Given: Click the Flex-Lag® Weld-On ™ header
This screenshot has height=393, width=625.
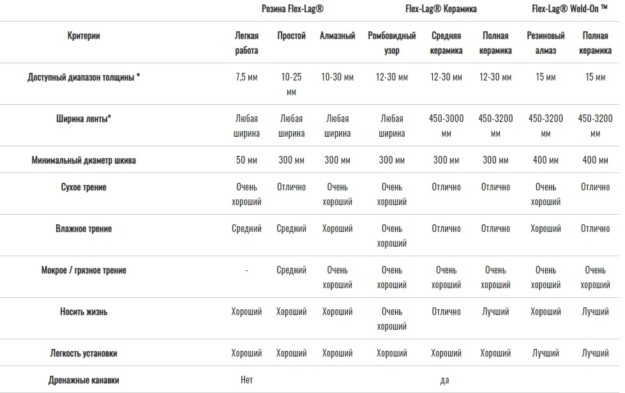Looking at the screenshot, I should click(570, 9).
